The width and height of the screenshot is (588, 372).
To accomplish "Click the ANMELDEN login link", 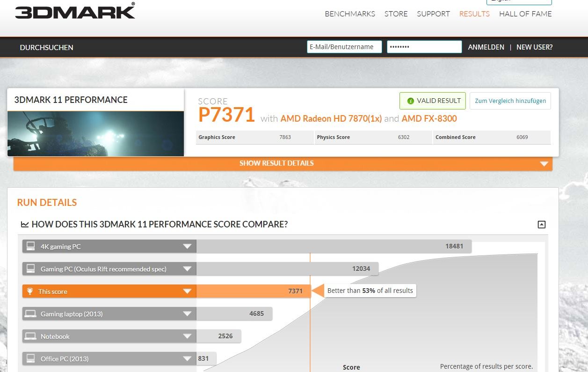I will 486,47.
